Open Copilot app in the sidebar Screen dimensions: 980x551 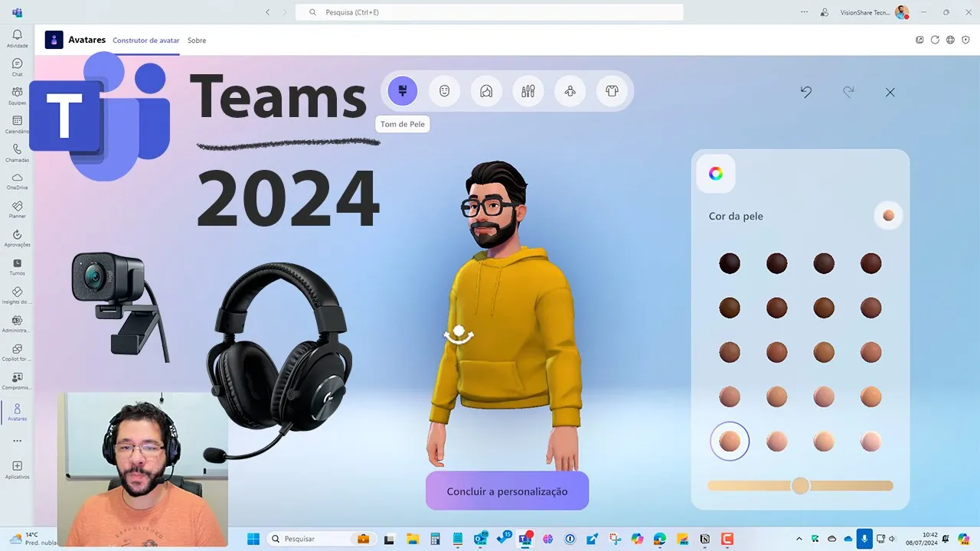coord(17,353)
